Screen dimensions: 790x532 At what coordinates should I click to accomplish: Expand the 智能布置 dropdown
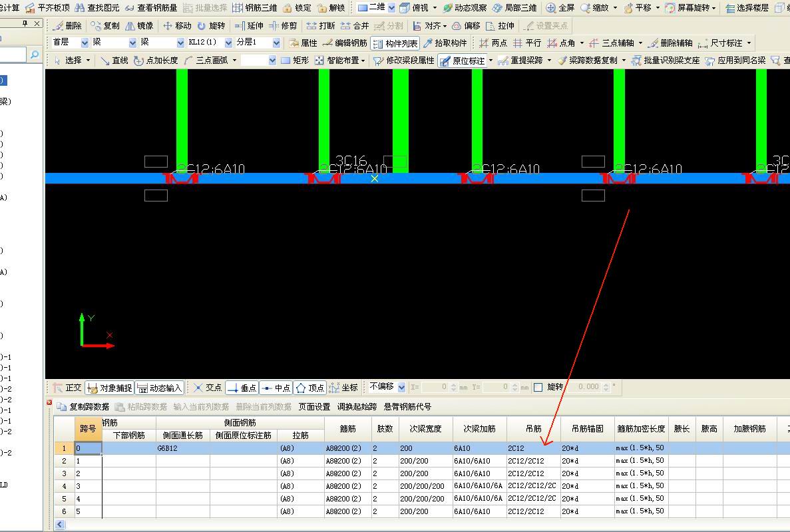[363, 61]
